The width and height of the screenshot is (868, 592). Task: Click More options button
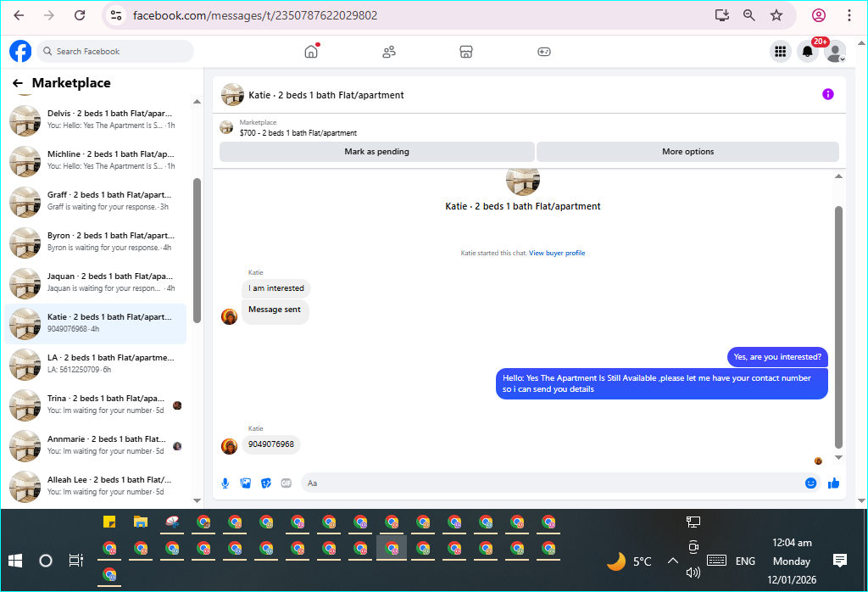point(687,152)
